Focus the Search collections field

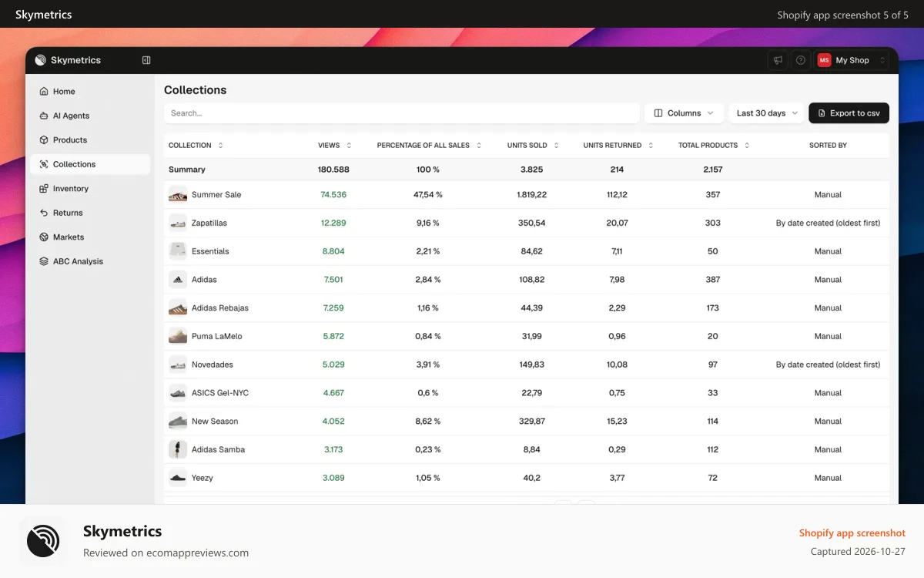coord(402,113)
